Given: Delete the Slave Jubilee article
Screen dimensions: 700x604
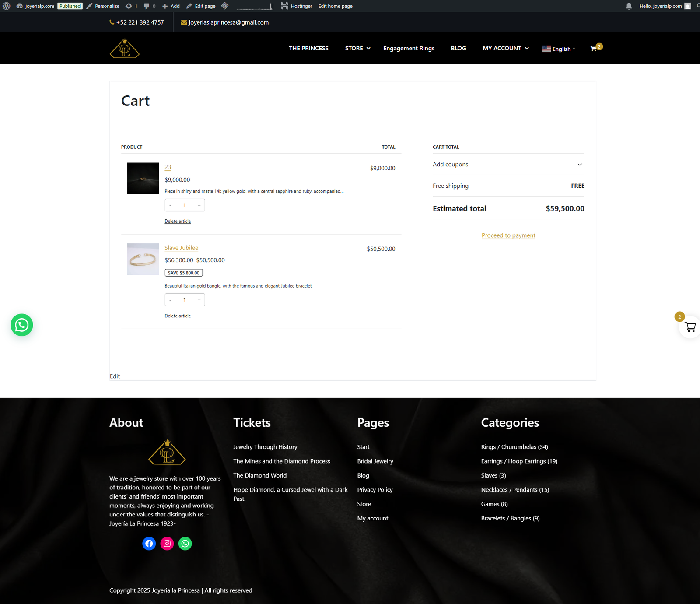Looking at the screenshot, I should coord(178,316).
